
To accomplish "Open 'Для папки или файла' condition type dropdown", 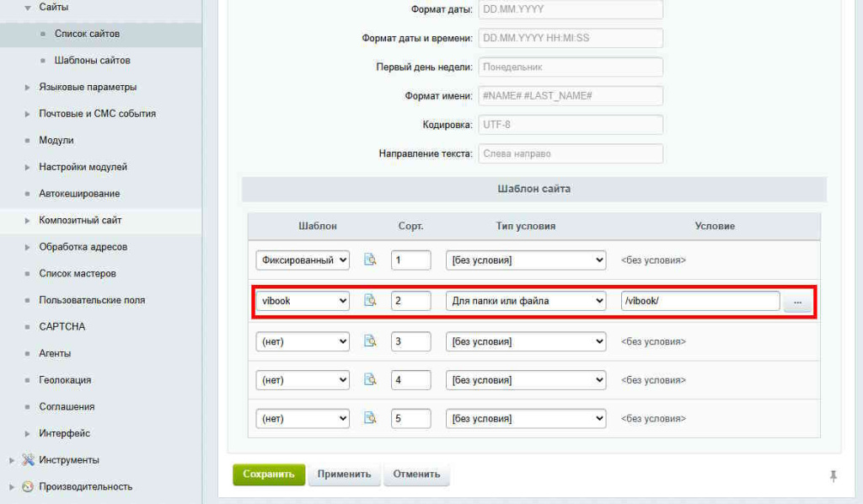I will tap(525, 301).
